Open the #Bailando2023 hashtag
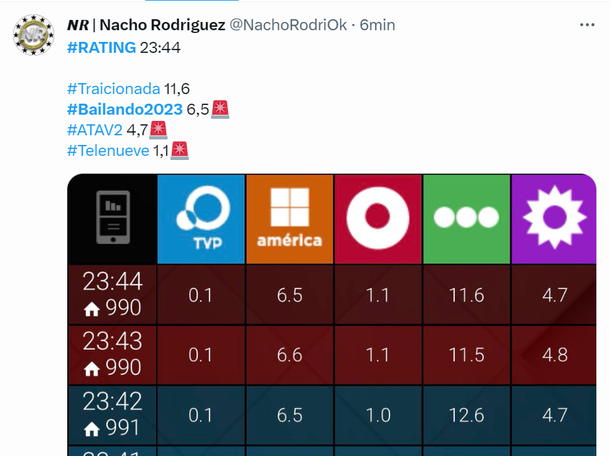The image size is (610, 456). click(125, 109)
